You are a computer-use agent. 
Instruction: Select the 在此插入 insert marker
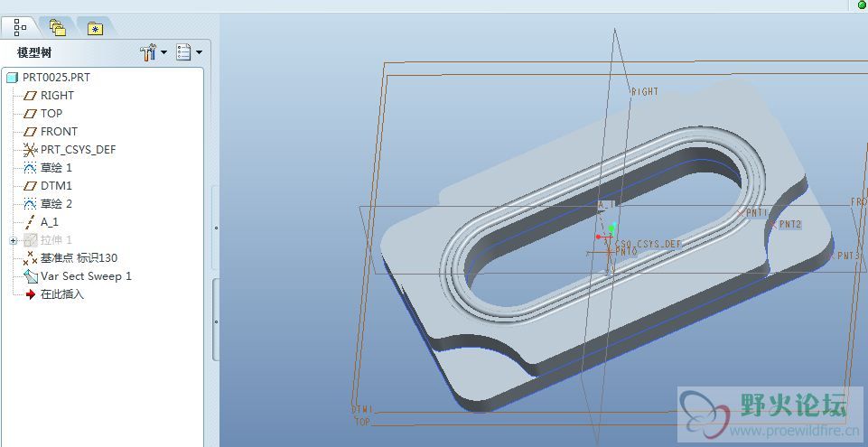pos(62,294)
